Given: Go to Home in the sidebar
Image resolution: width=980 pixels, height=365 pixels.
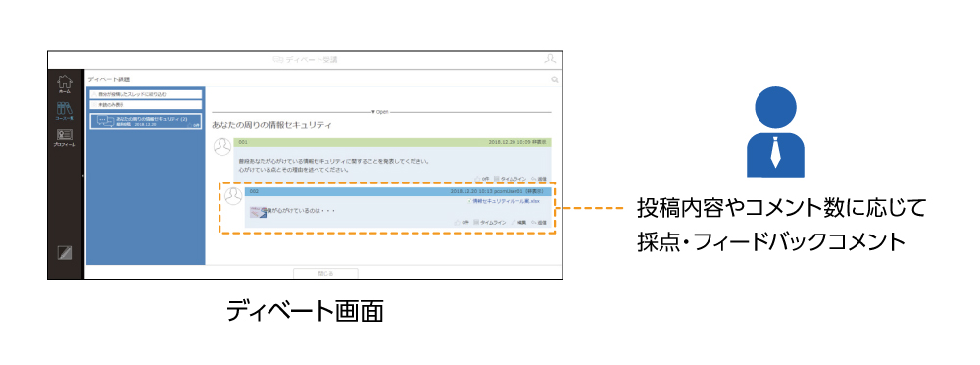Looking at the screenshot, I should 65,84.
